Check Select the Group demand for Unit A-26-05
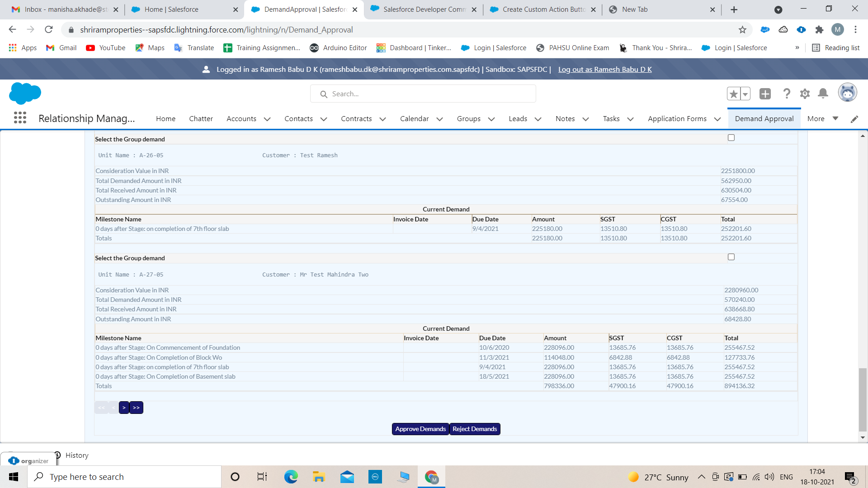The image size is (868, 488). [731, 137]
